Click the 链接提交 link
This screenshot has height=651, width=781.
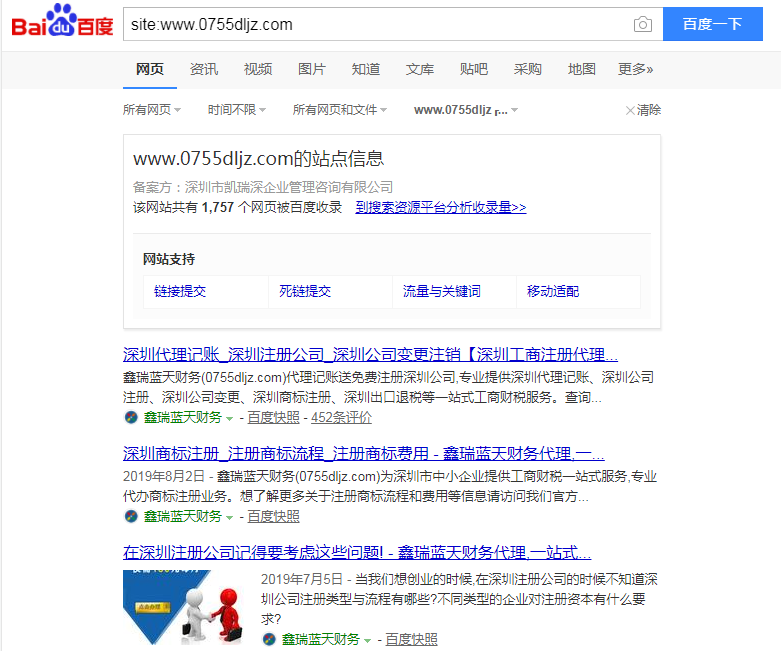[180, 291]
